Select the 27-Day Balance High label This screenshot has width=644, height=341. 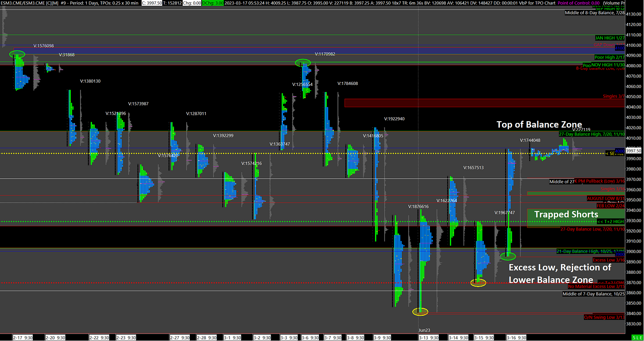point(592,134)
